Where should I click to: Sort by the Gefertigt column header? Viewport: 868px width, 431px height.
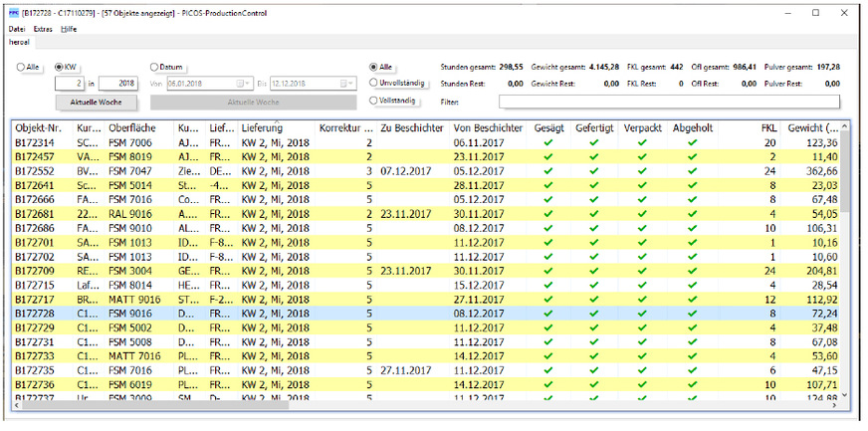(x=594, y=128)
